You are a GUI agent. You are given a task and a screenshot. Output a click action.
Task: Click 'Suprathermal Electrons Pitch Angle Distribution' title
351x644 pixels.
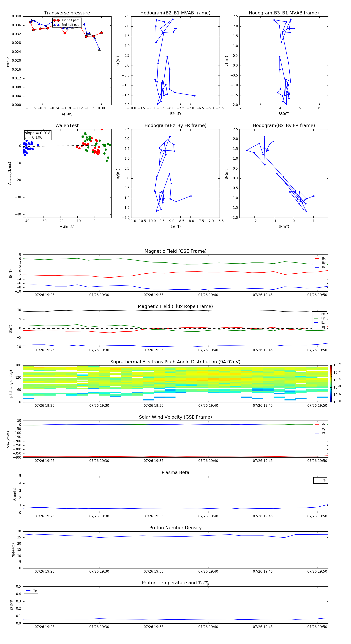[175, 362]
